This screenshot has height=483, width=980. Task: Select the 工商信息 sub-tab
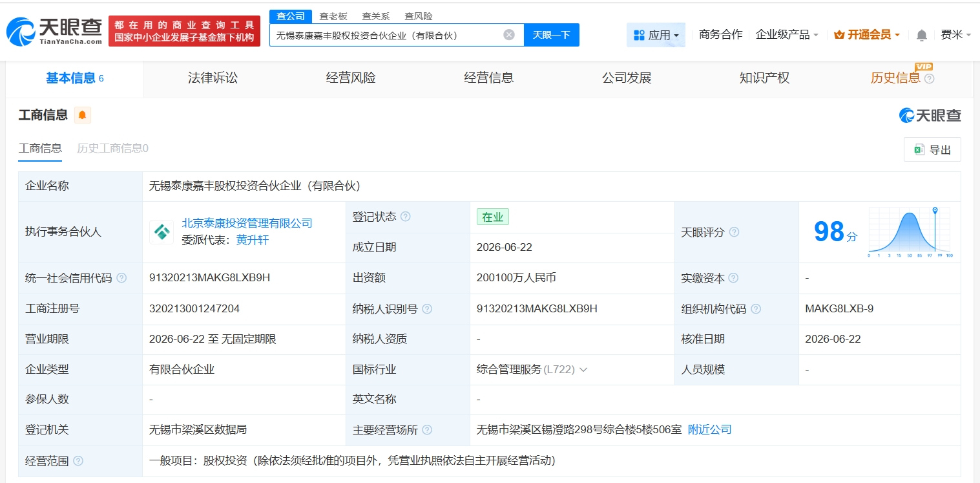[x=40, y=148]
